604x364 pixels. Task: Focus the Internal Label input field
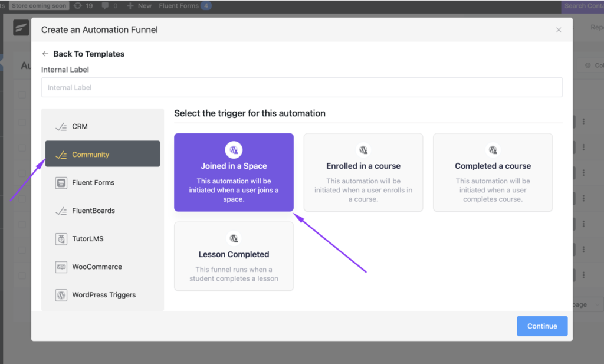point(301,87)
